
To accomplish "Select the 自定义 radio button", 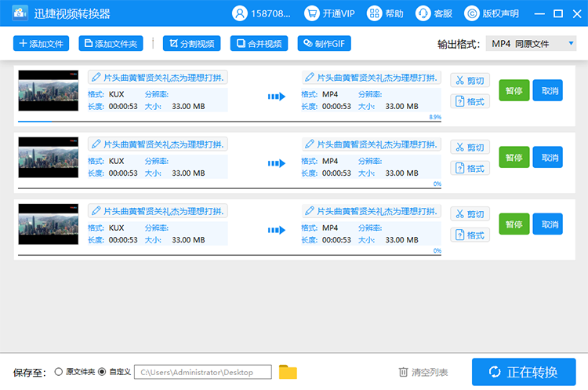I will click(102, 372).
